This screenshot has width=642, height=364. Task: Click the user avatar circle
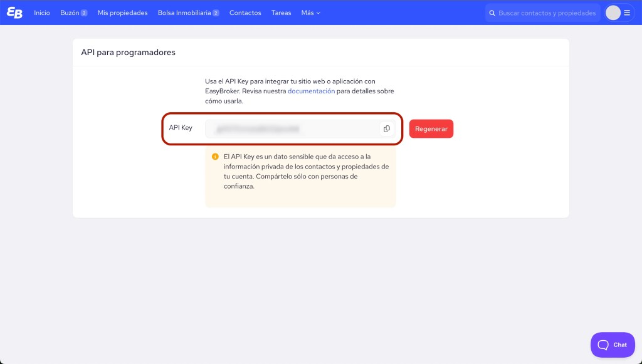[613, 13]
